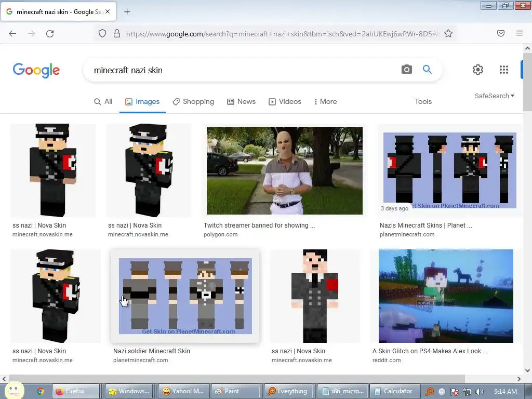Switch to the Shopping tab
Screen dimensions: 532x399
coord(193,101)
